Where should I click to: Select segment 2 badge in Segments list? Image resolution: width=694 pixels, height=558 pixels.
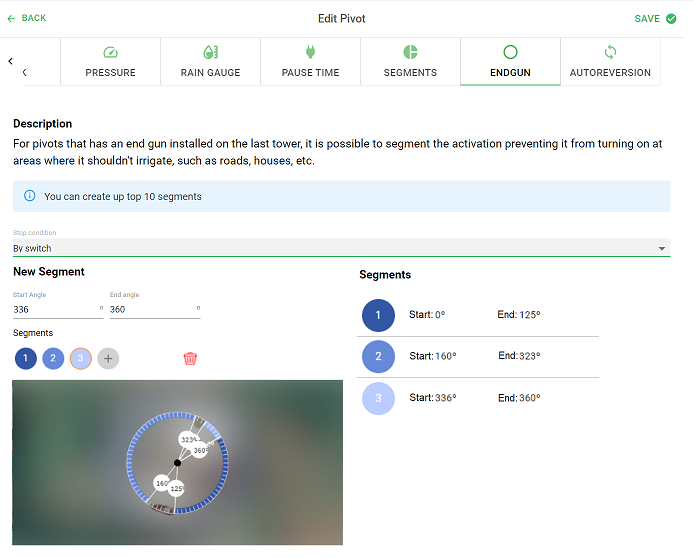[378, 356]
